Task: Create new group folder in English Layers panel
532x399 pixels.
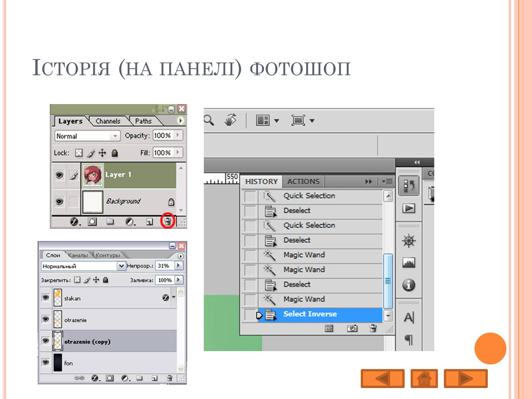Action: (x=110, y=222)
